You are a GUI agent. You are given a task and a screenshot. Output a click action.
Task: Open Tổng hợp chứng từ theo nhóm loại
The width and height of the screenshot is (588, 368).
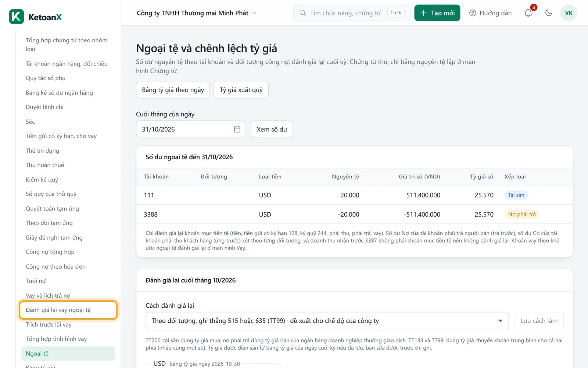[x=68, y=45]
